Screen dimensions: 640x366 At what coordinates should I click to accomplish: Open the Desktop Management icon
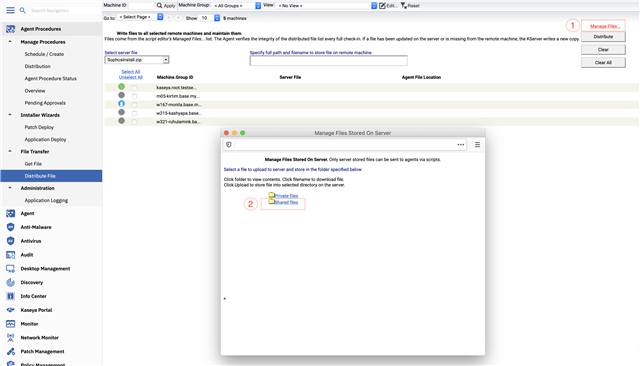[11, 269]
